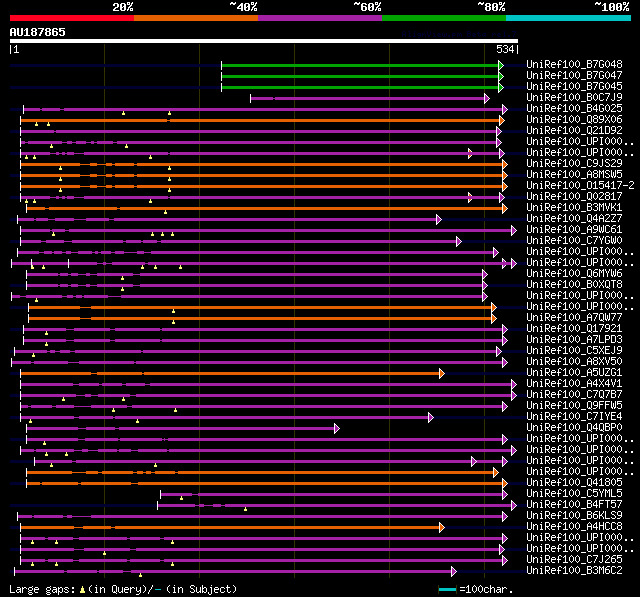Click the red 20% identity legend segment

(x=72, y=18)
